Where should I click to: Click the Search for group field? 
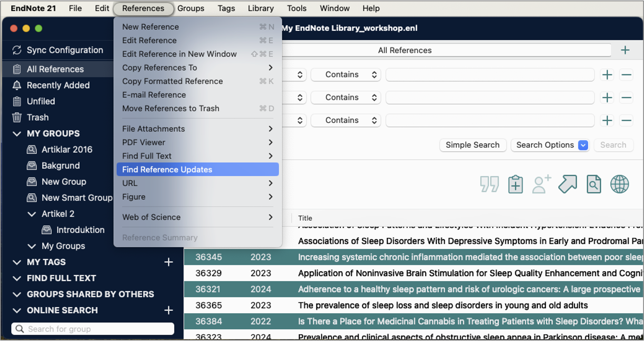(93, 329)
